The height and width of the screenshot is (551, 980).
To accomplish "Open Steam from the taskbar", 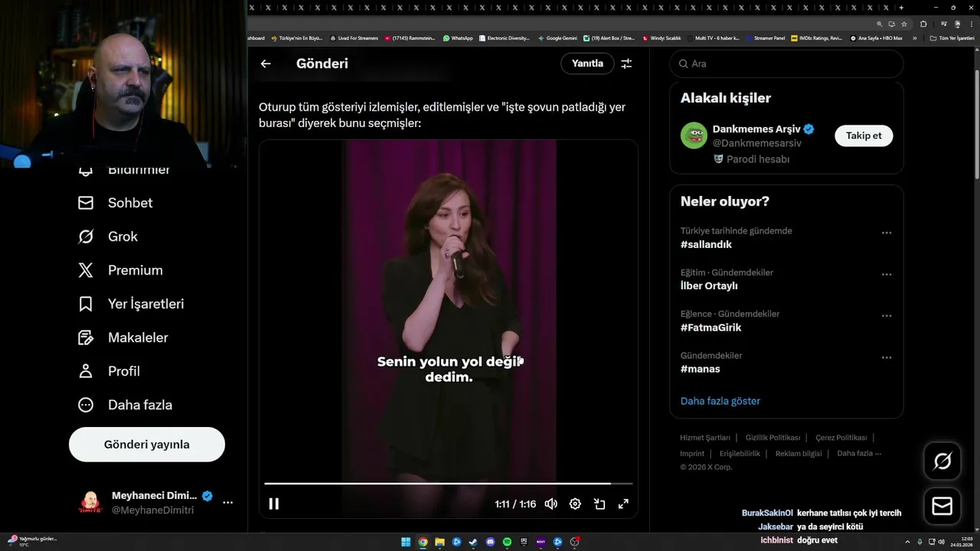I will pos(473,542).
